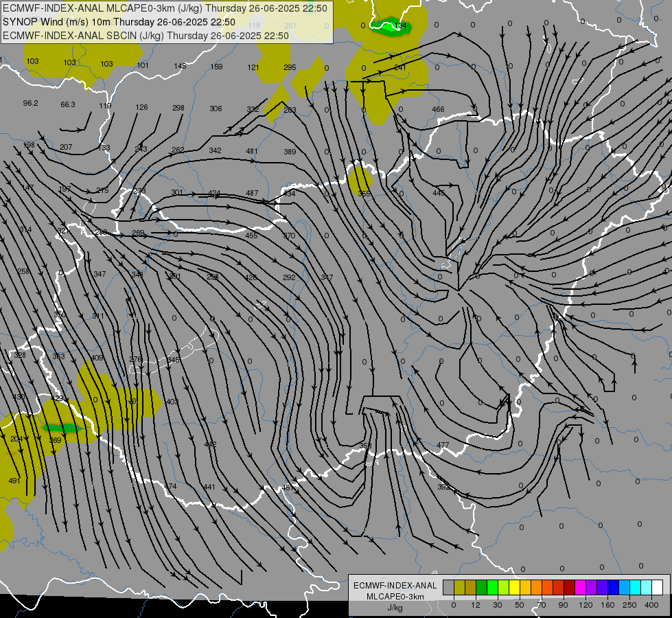Click the map value '66.3'
This screenshot has height=618, width=672.
[x=68, y=104]
